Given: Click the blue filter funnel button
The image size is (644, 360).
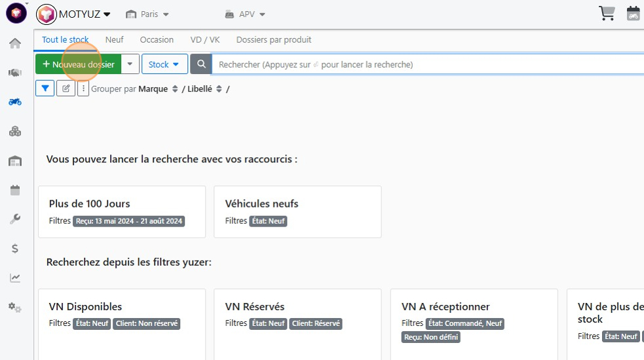Looking at the screenshot, I should click(x=45, y=88).
